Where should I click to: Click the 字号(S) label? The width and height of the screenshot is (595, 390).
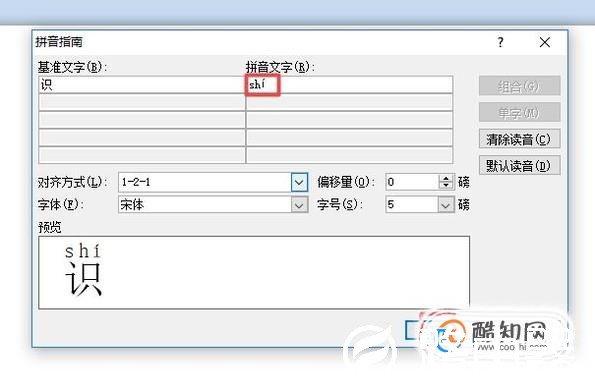[340, 205]
